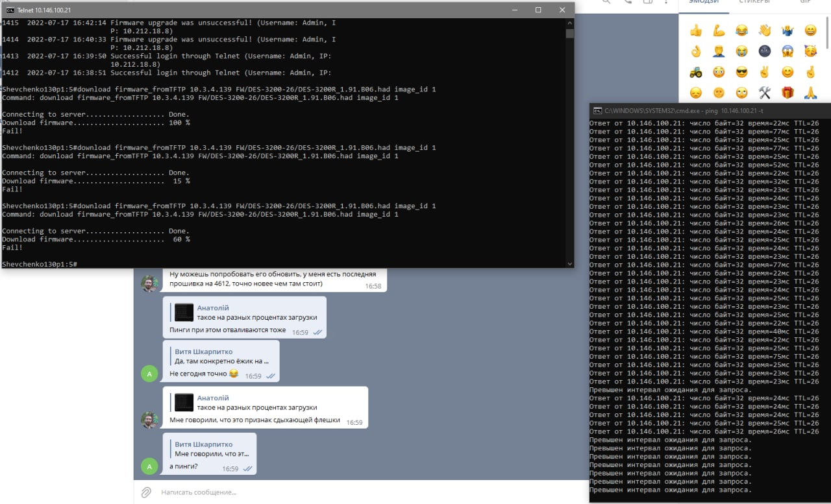The width and height of the screenshot is (831, 504).
Task: Insert the folded hands emoji
Action: (x=810, y=93)
